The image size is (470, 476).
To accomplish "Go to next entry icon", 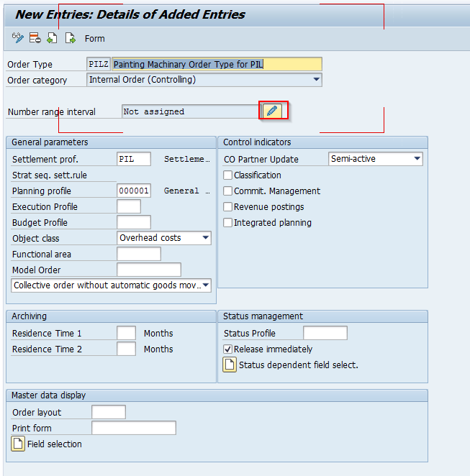I will 71,38.
